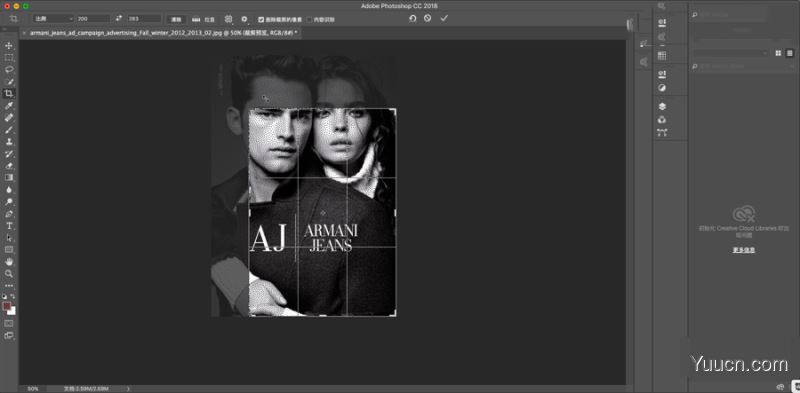800x393 pixels.
Task: Select the Healing Brush tool
Action: (9, 117)
